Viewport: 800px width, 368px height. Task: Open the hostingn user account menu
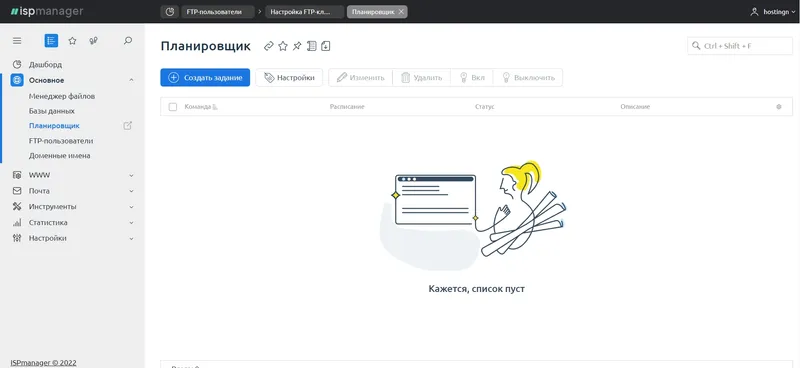coord(772,12)
